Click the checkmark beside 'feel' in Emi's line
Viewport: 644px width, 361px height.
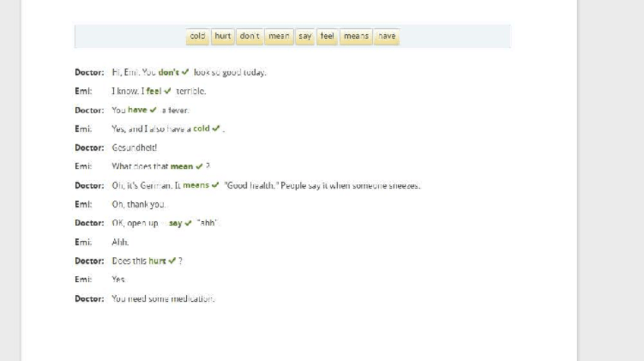[x=167, y=91]
